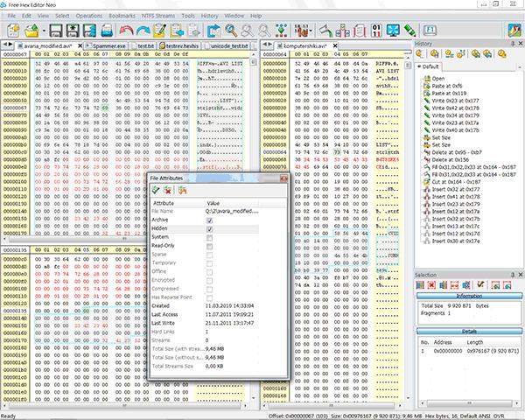The height and width of the screenshot is (420, 525).
Task: Click the blue Redo arrow icon
Action: [143, 31]
